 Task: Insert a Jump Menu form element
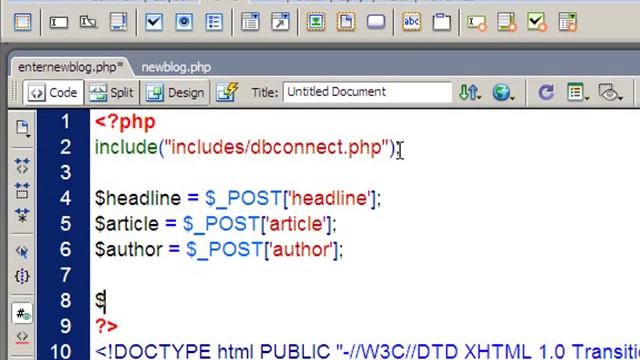pos(280,22)
